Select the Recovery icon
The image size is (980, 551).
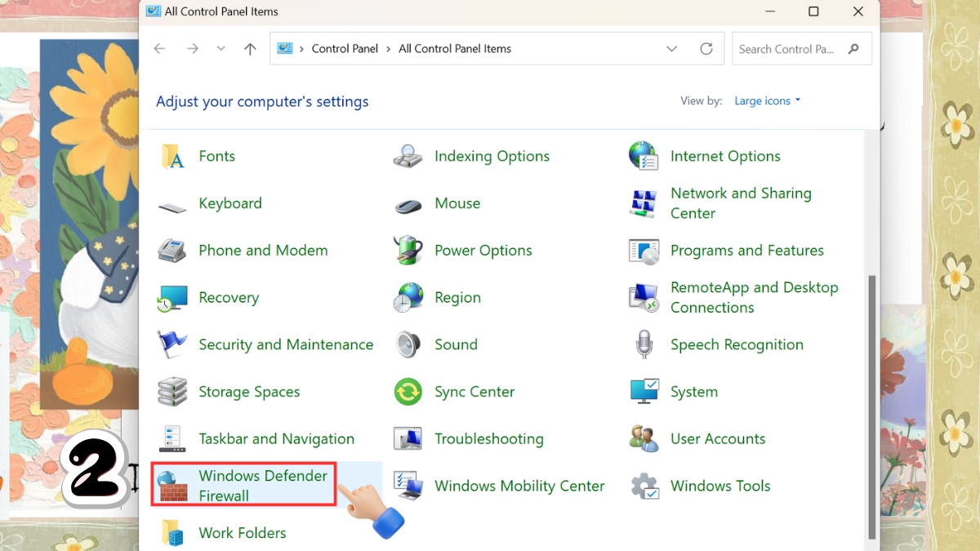click(x=172, y=298)
